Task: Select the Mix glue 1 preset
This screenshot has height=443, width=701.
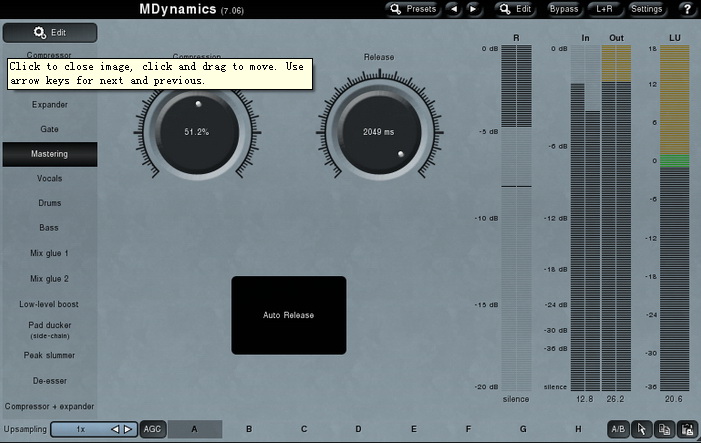Action: [50, 253]
